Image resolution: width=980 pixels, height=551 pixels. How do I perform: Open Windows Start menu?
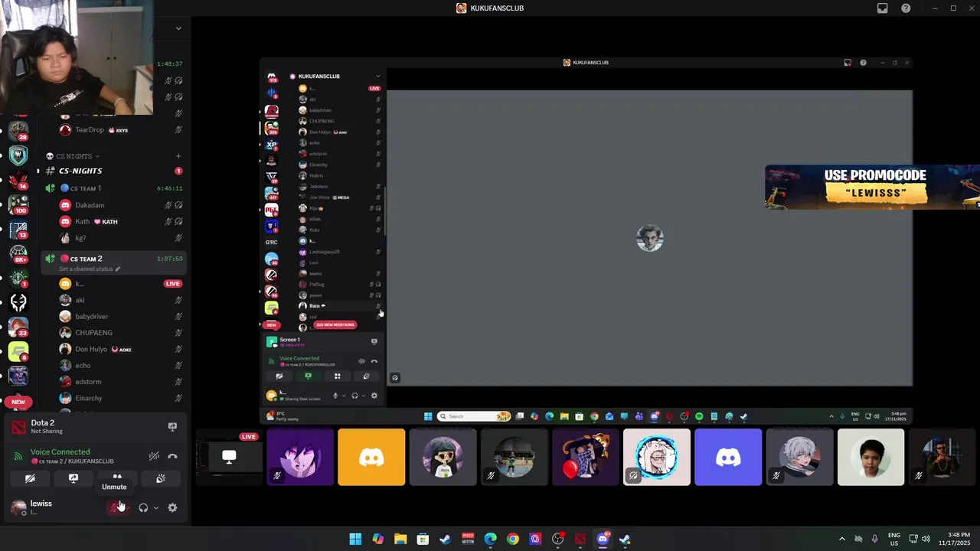coord(355,539)
